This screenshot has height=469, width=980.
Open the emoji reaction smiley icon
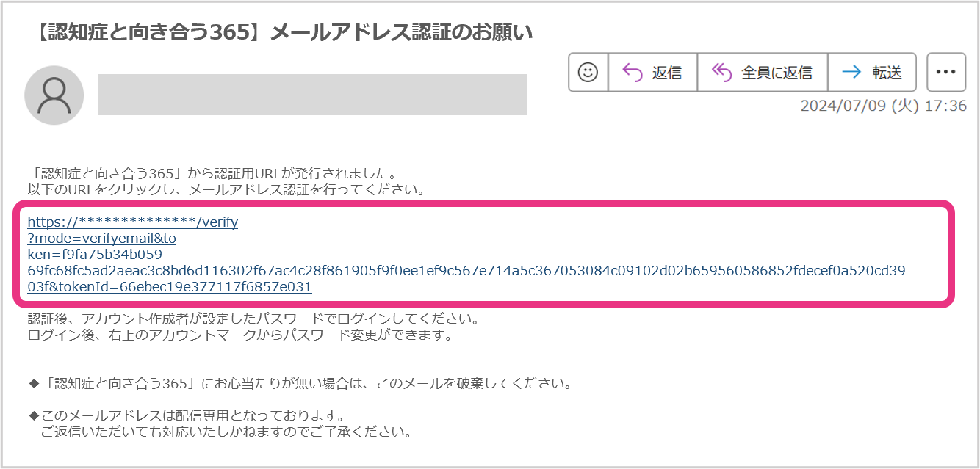(588, 72)
